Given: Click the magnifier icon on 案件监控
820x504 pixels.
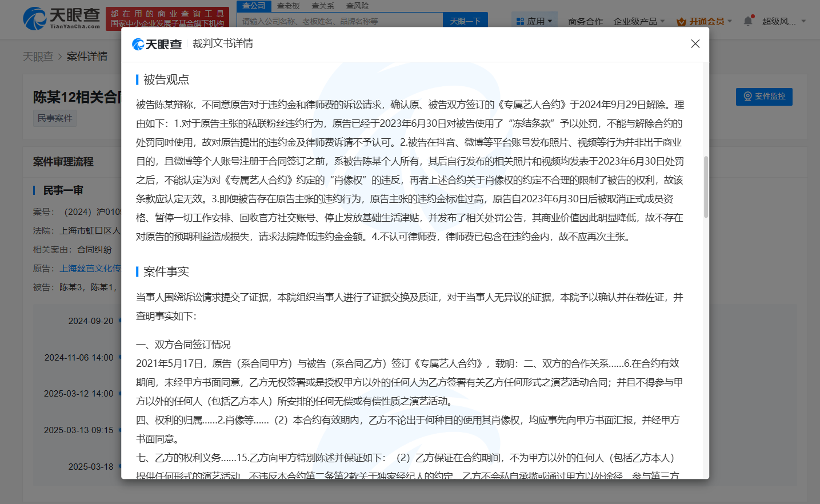Looking at the screenshot, I should pyautogui.click(x=746, y=97).
